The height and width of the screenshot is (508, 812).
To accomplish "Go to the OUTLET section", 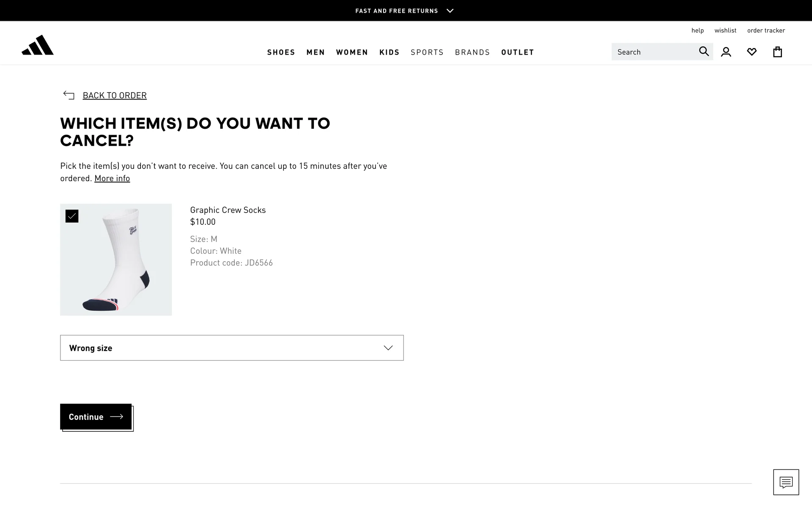I will pos(518,52).
